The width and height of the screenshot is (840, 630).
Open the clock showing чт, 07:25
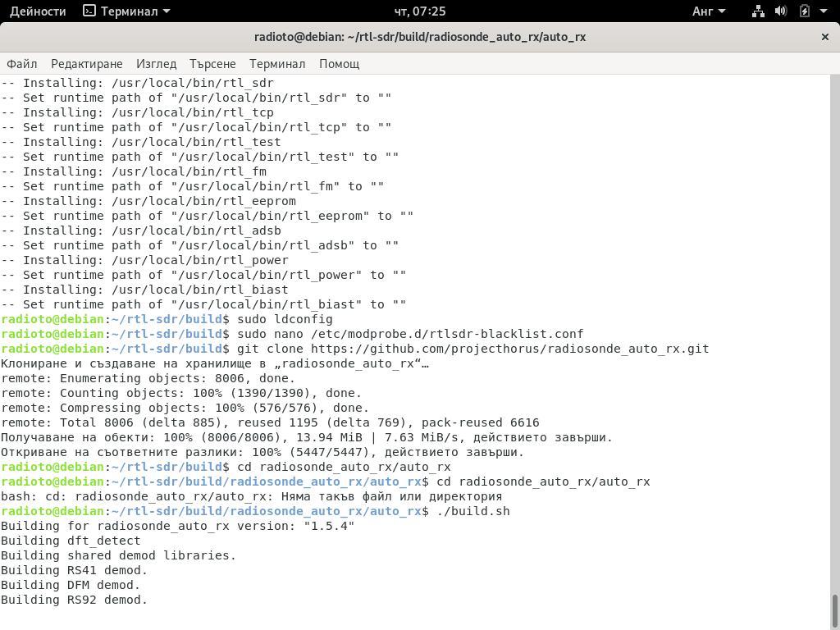tap(419, 11)
